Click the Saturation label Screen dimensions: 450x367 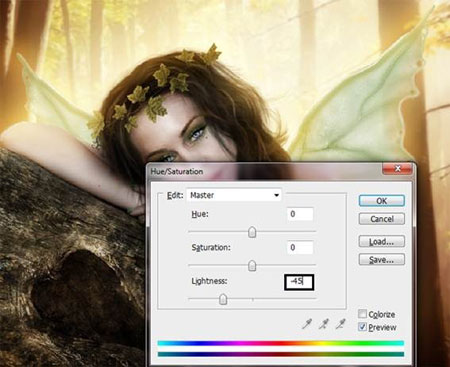(211, 248)
